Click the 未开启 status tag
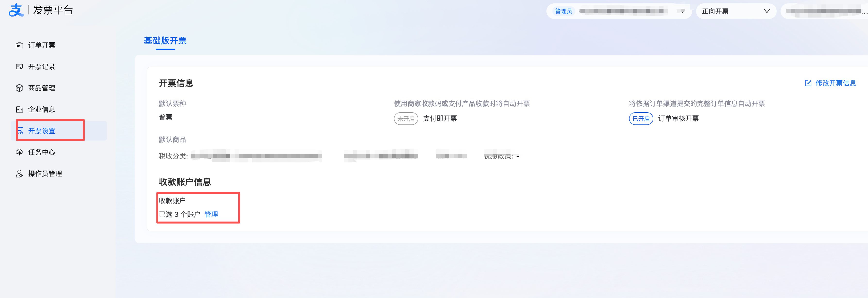 [406, 119]
